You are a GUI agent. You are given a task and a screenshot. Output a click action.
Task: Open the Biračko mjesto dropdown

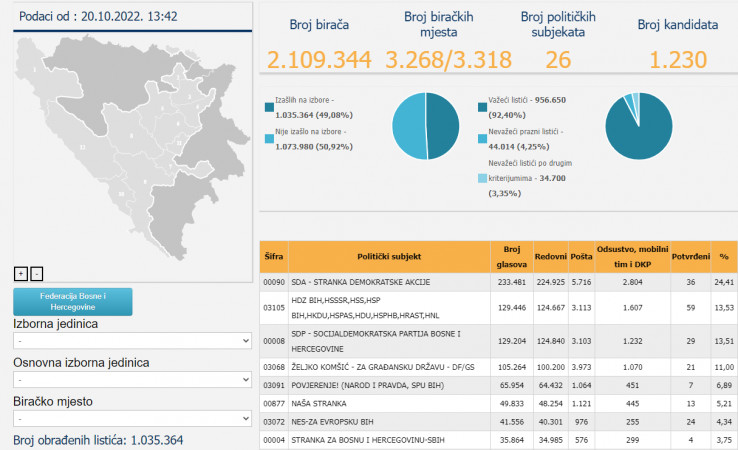point(132,418)
